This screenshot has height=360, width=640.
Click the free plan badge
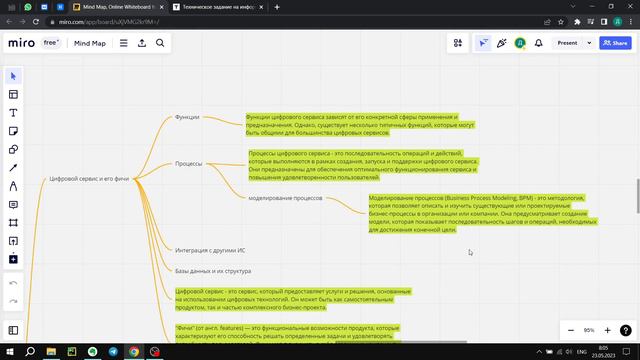tap(51, 43)
